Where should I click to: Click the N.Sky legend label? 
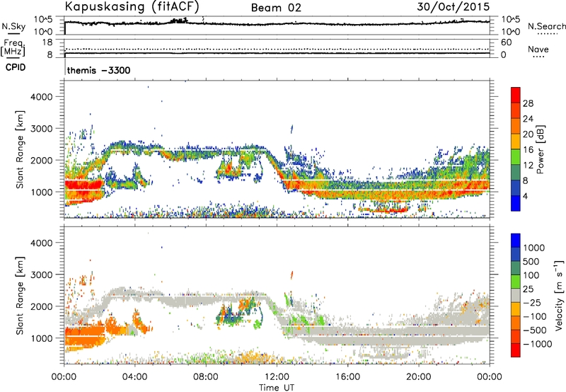(13, 26)
